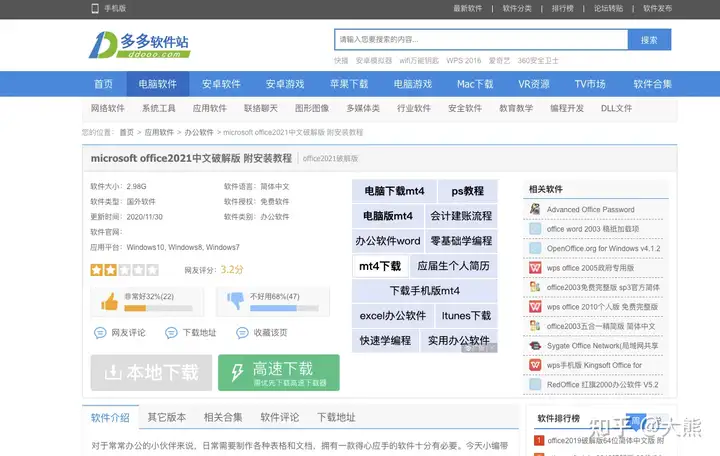
Task: Click the wps office 2005政府专用版 icon
Action: click(x=535, y=268)
